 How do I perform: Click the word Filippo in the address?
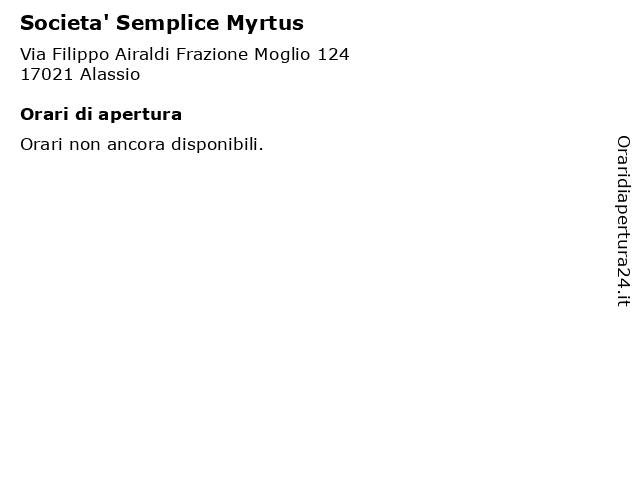coord(81,55)
